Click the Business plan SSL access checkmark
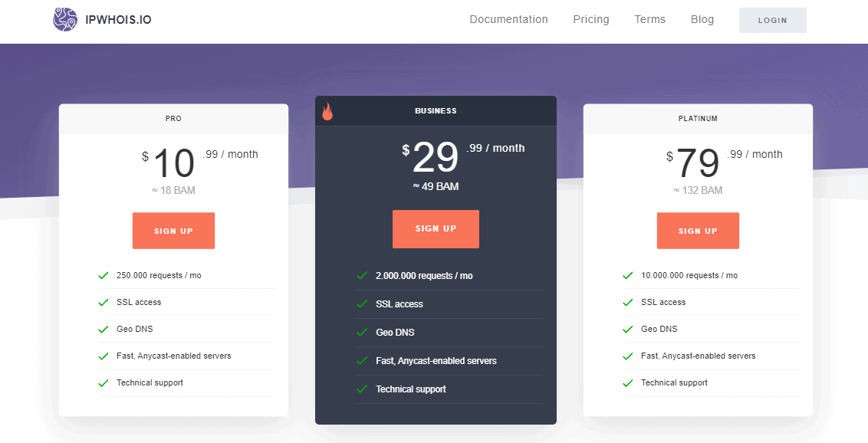This screenshot has width=868, height=443. pos(362,304)
